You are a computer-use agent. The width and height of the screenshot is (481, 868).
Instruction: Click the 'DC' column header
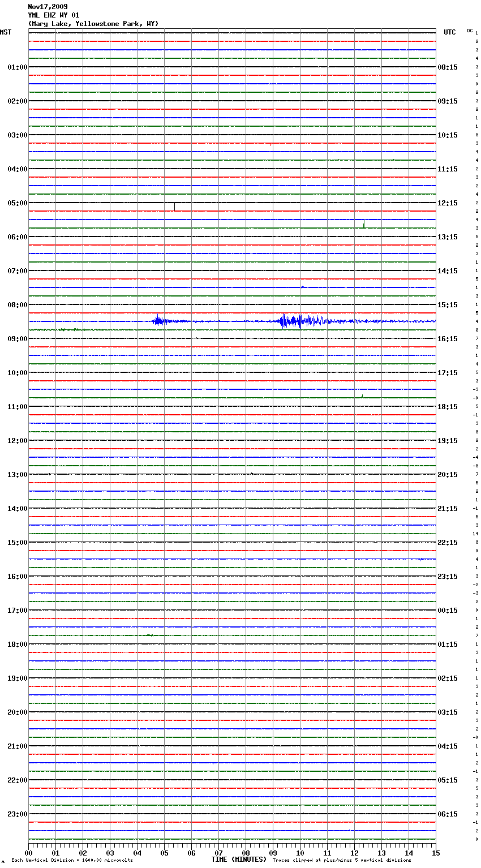tap(470, 31)
